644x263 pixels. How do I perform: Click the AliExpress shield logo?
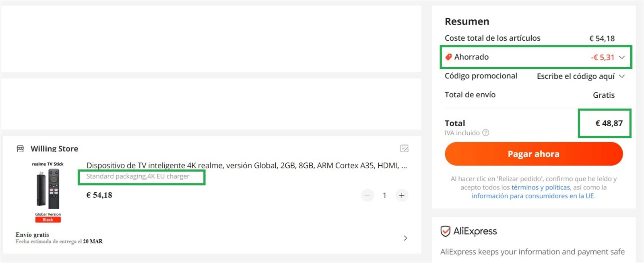pyautogui.click(x=445, y=231)
